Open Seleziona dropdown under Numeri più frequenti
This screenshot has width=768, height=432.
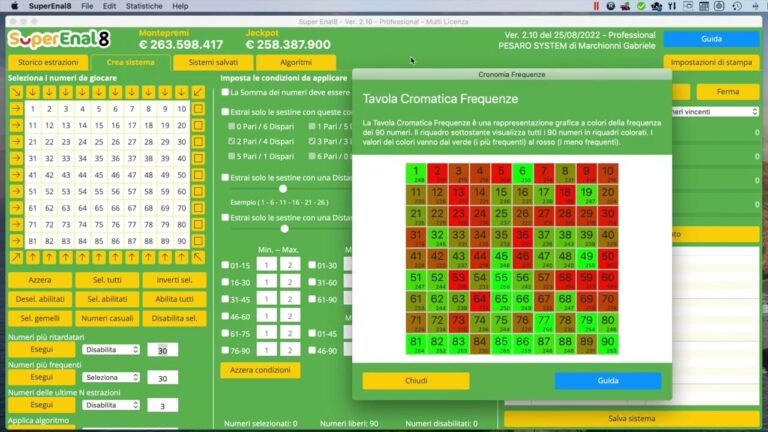pos(111,377)
